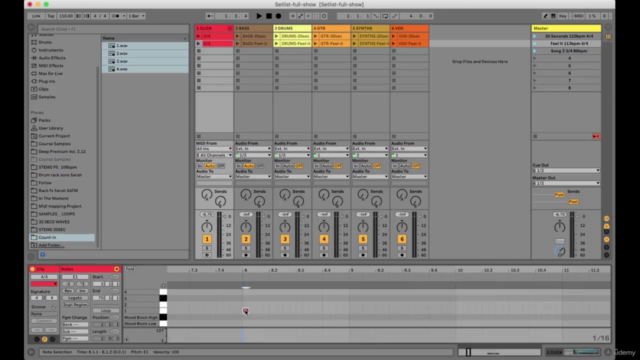This screenshot has width=640, height=360.
Task: Toggle the MIDI map mode switch
Action: pos(578,16)
